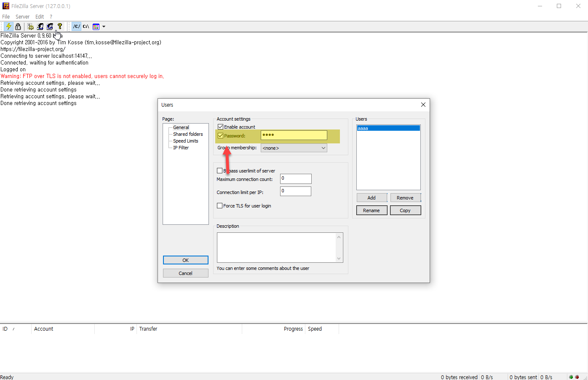
Task: Click the Speed column header
Action: [322, 329]
